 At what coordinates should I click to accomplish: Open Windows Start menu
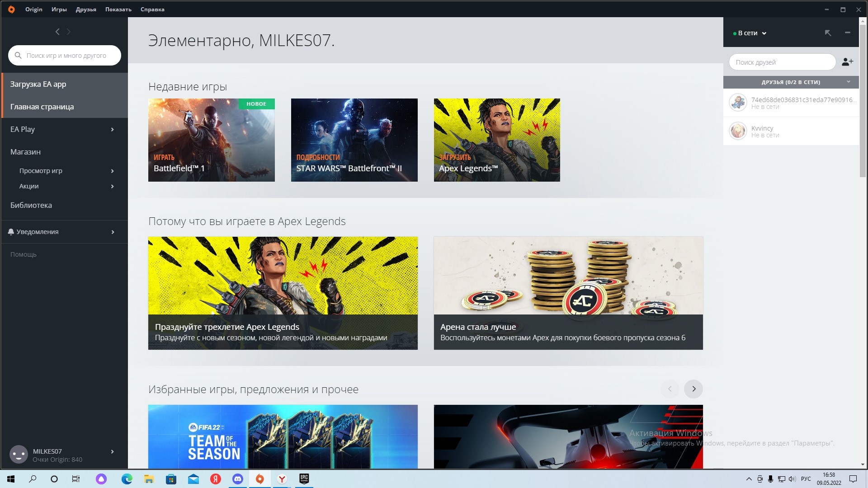coord(11,479)
